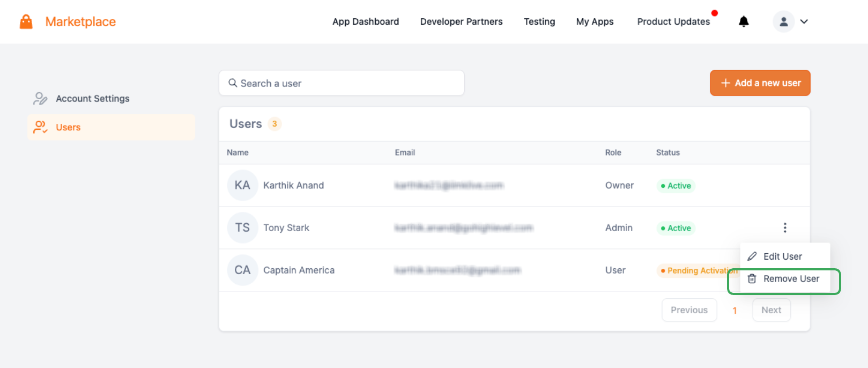Expand the profile dropdown chevron
This screenshot has height=368, width=868.
pyautogui.click(x=804, y=21)
